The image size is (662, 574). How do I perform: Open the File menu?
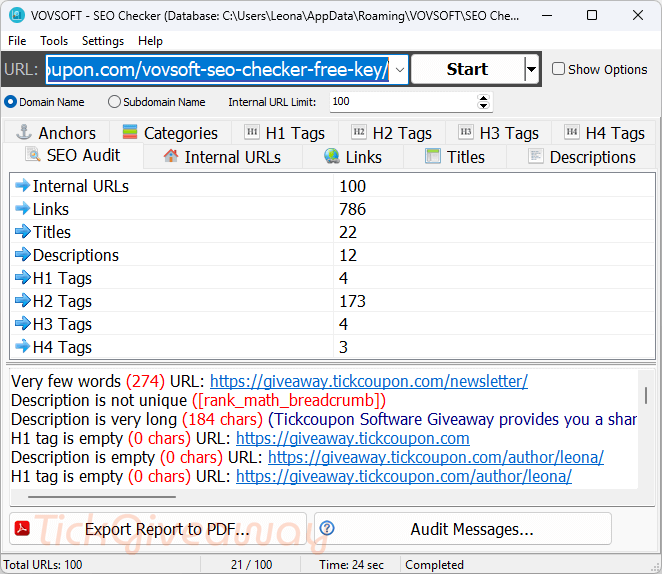[x=17, y=41]
